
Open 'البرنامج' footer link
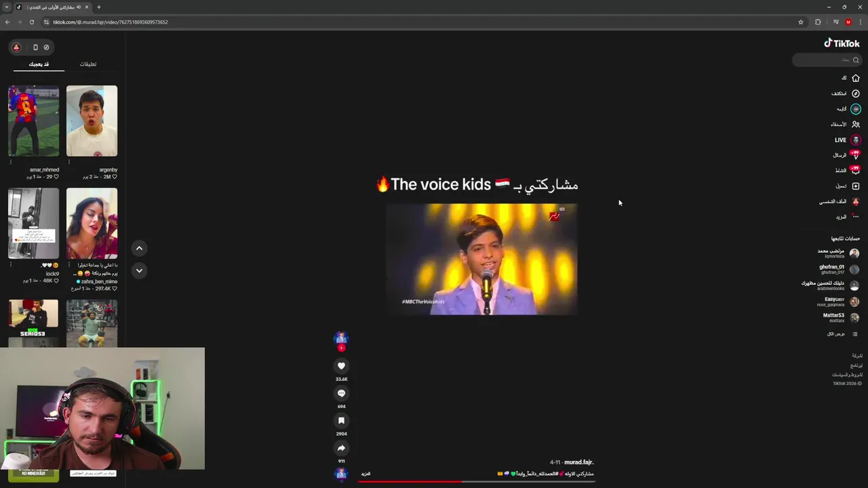point(857,365)
